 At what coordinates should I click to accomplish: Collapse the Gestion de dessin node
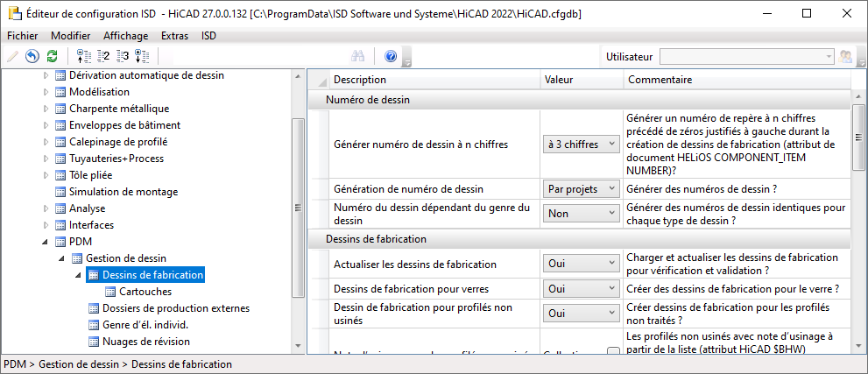(x=63, y=258)
